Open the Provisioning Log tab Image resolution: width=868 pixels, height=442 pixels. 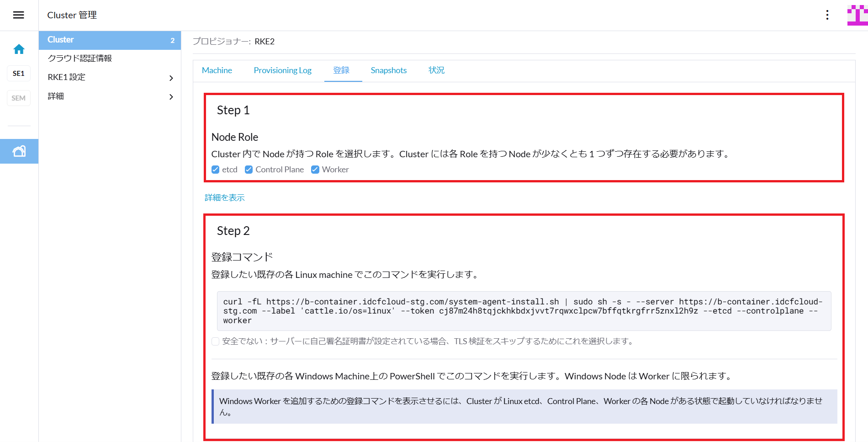pyautogui.click(x=282, y=70)
